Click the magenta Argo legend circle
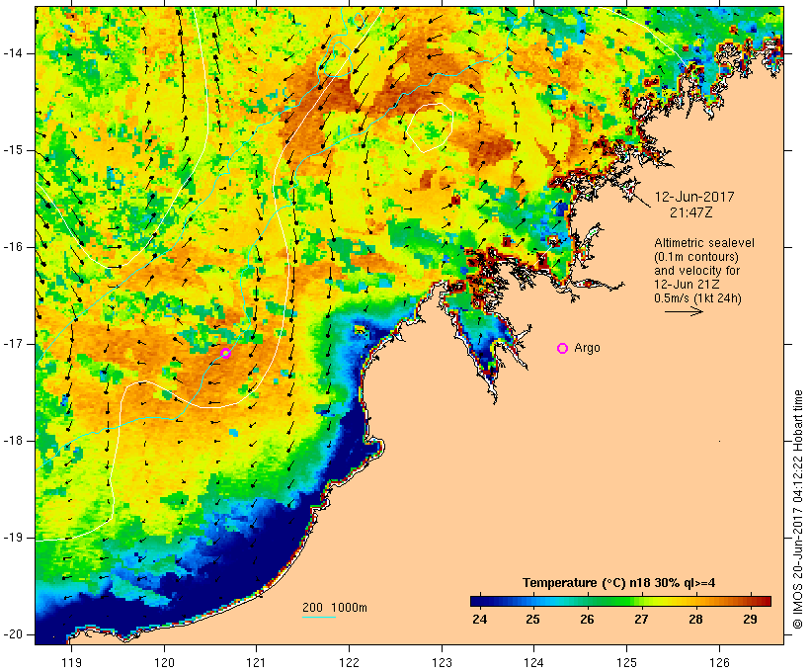810x672 pixels. [563, 349]
